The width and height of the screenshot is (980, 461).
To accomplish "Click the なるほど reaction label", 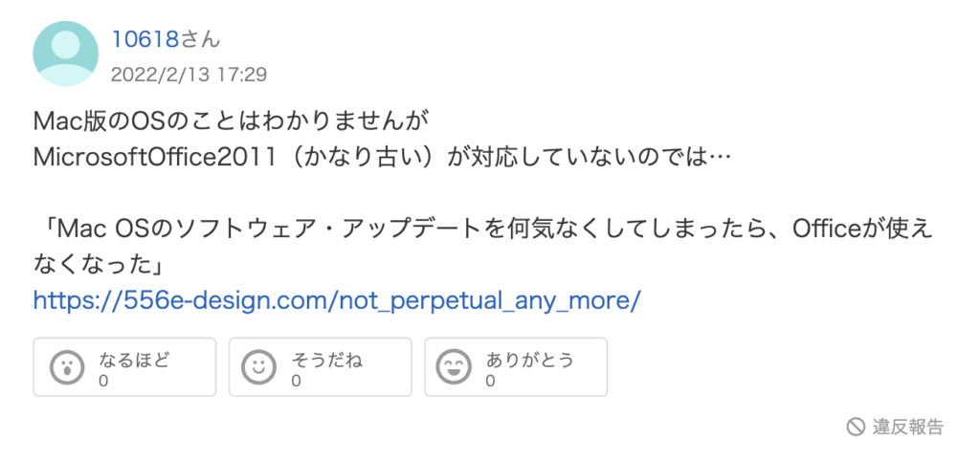I will 134,360.
